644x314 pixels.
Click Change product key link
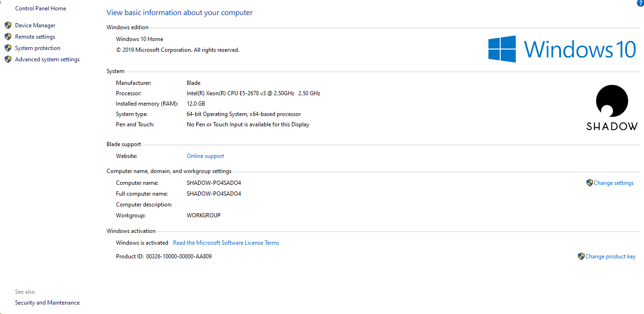tap(610, 256)
